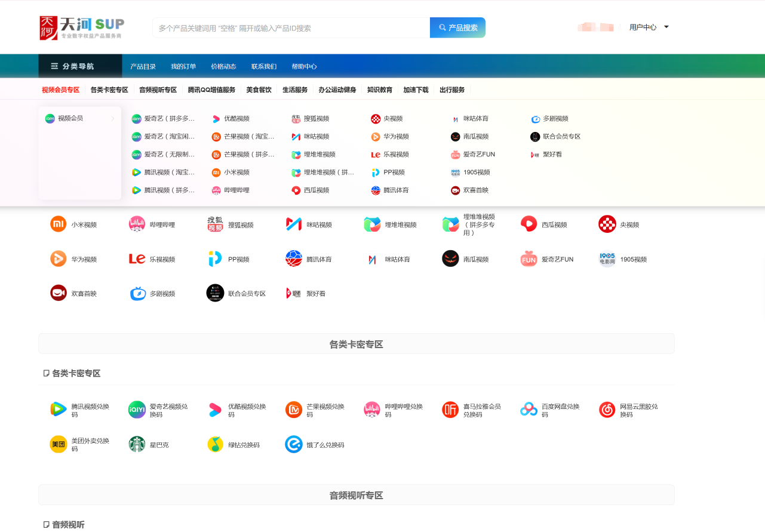
Task: Open 网易云黑胶兑换码
Action: click(x=607, y=409)
